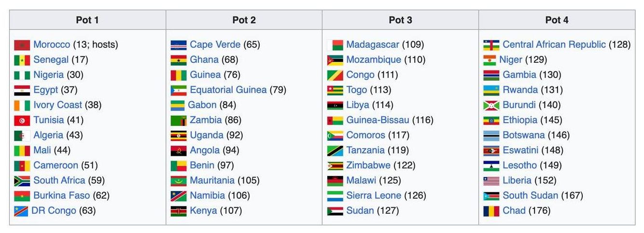
Task: Click the Central African Republic flag
Action: click(491, 45)
